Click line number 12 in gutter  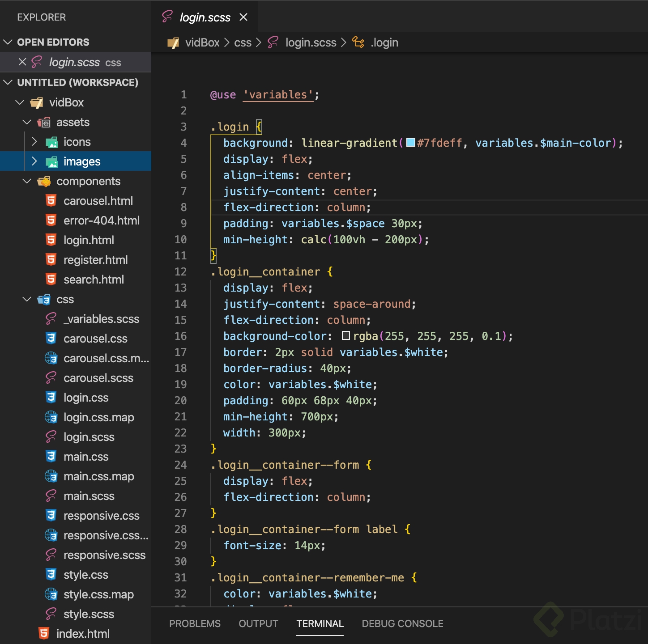tap(180, 272)
